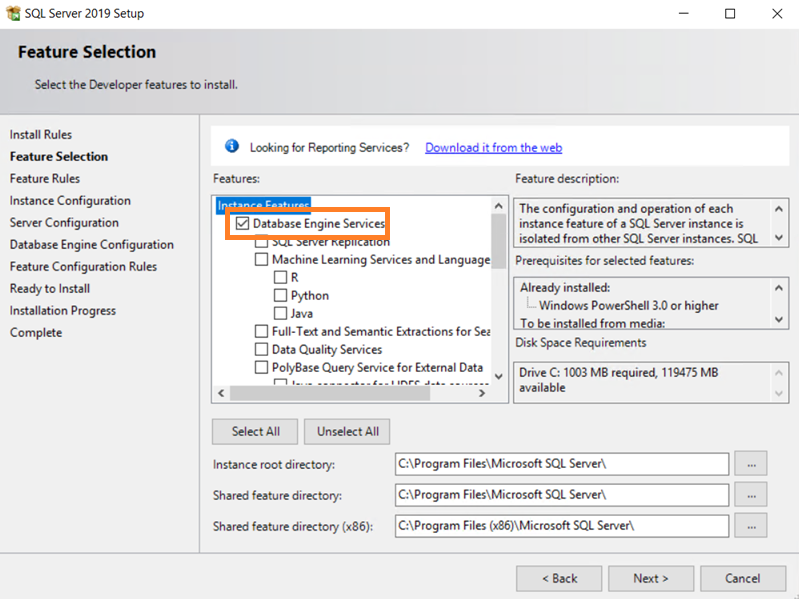
Task: Check the Java feature checkbox
Action: point(280,313)
